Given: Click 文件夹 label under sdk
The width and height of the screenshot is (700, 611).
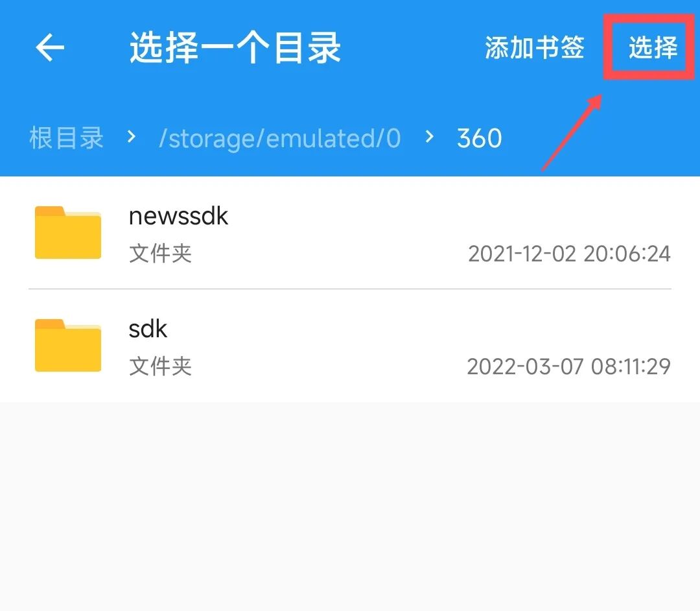Looking at the screenshot, I should tap(160, 366).
